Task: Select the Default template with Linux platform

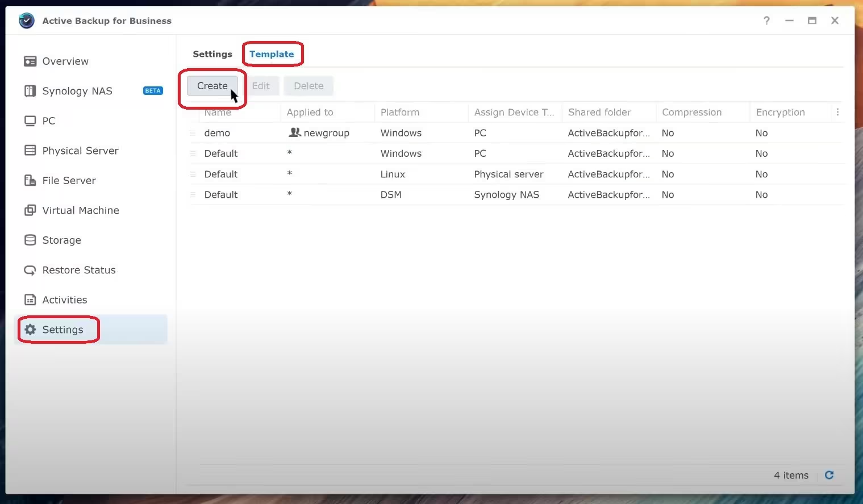Action: coord(221,174)
